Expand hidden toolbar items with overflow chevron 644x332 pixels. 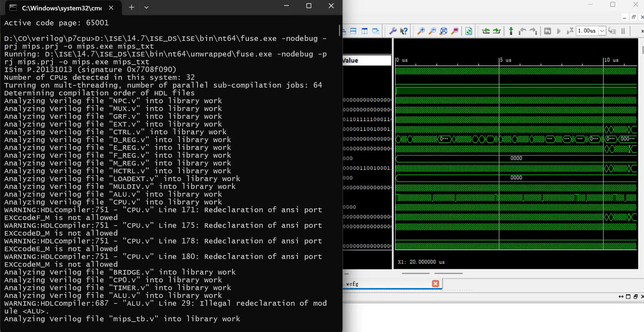(642, 31)
